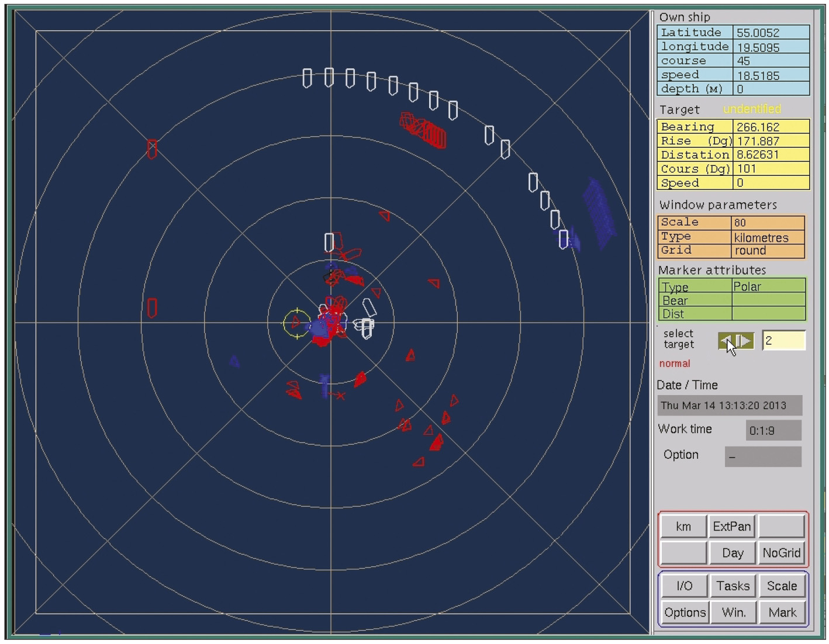The height and width of the screenshot is (644, 829).
Task: Select the red target cluster near the top
Action: [x=423, y=130]
